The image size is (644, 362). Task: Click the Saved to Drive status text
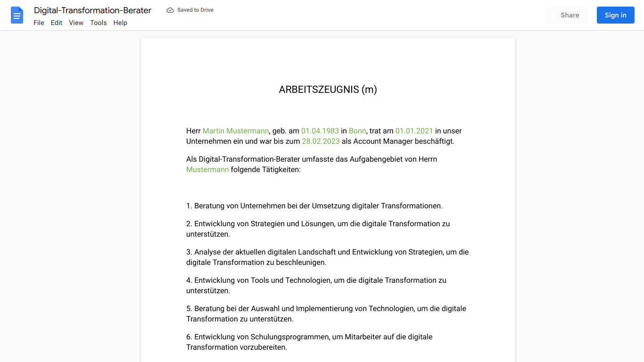pos(195,10)
